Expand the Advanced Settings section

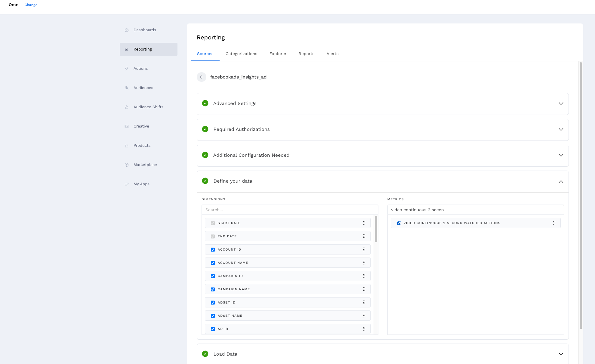(x=561, y=103)
